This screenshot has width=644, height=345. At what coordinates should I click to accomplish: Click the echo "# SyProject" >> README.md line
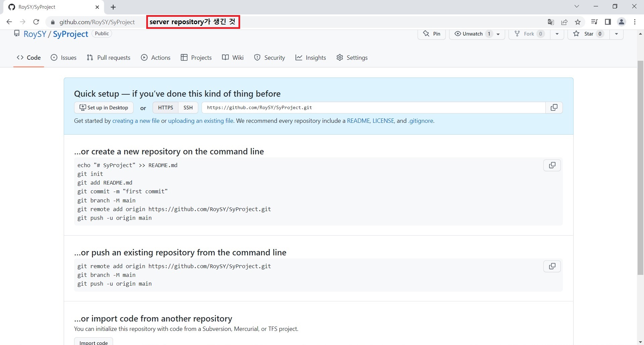[x=127, y=165]
